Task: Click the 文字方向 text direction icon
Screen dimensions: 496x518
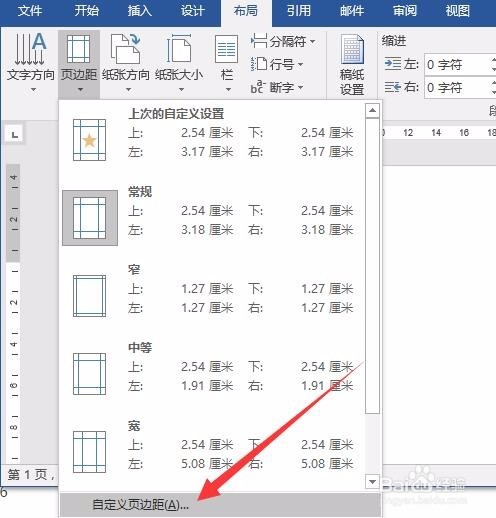Action: [30, 49]
